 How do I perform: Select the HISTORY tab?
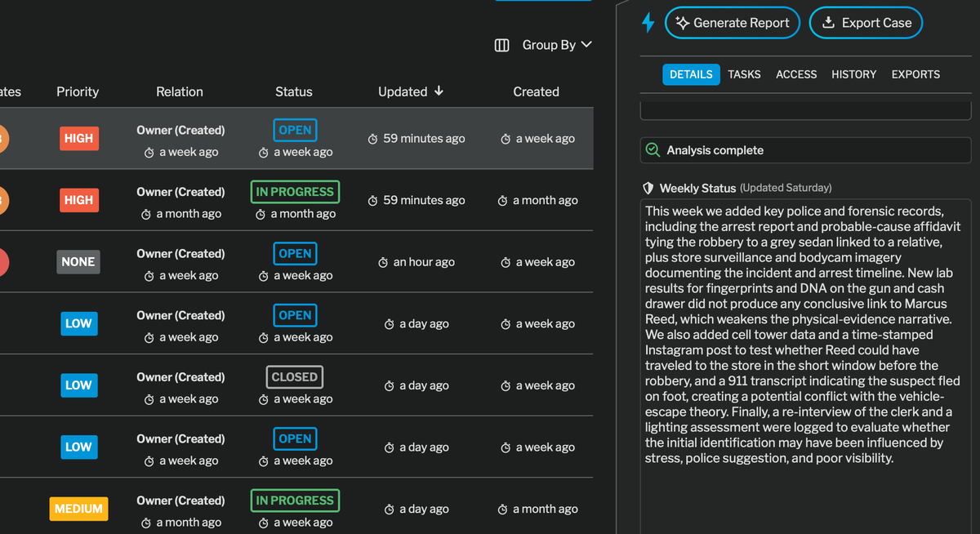pyautogui.click(x=853, y=74)
